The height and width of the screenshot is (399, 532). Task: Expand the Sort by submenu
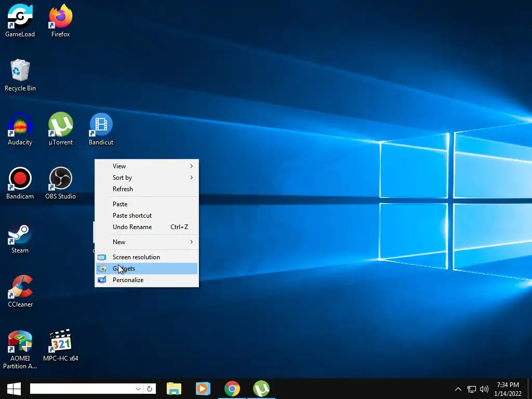tap(147, 178)
